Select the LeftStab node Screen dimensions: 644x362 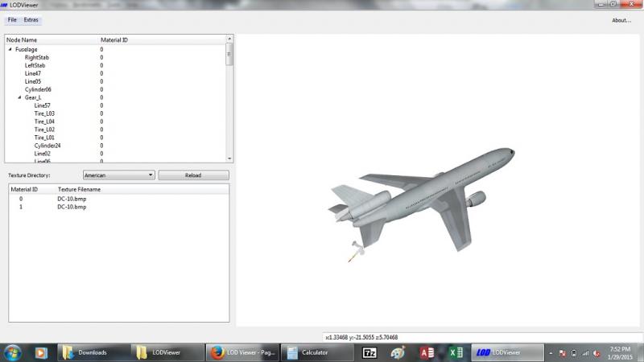point(35,65)
